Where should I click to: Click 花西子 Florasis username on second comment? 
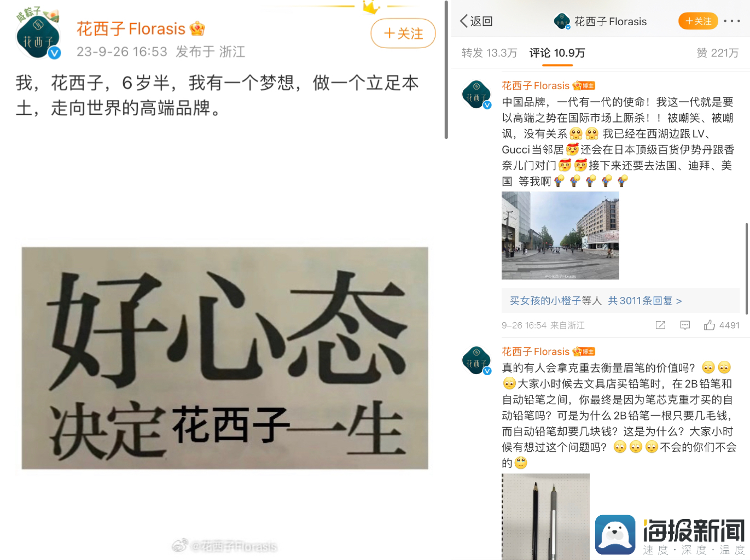click(535, 351)
